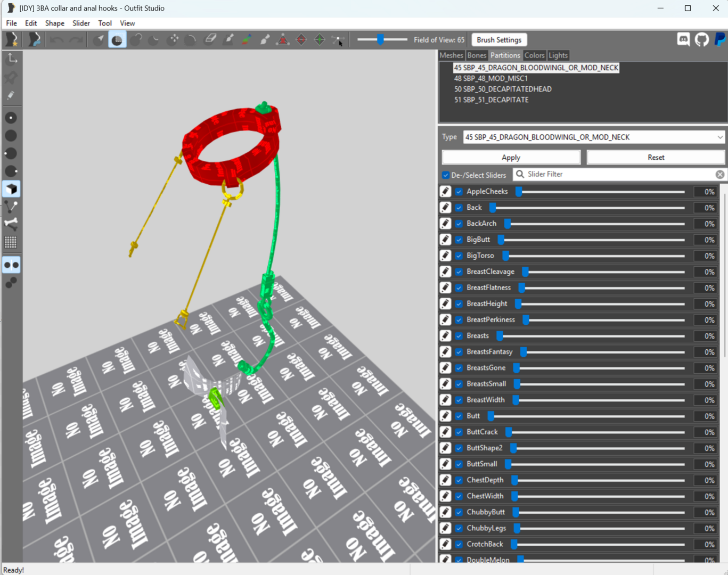The height and width of the screenshot is (575, 728).
Task: Open the PayPal donate icon
Action: pos(720,39)
